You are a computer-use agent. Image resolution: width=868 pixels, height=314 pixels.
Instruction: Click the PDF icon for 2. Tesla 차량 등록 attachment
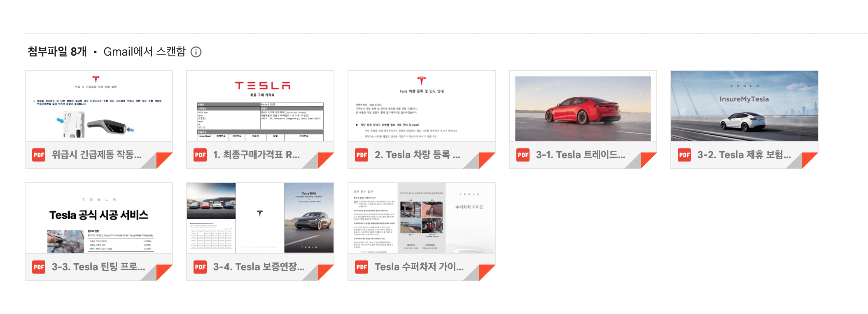point(362,155)
